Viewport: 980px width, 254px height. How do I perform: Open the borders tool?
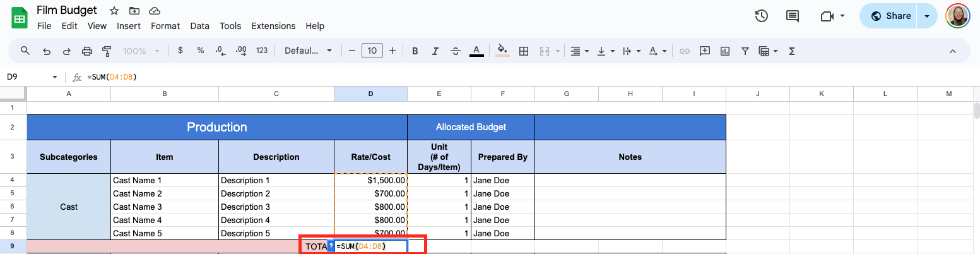(x=523, y=51)
